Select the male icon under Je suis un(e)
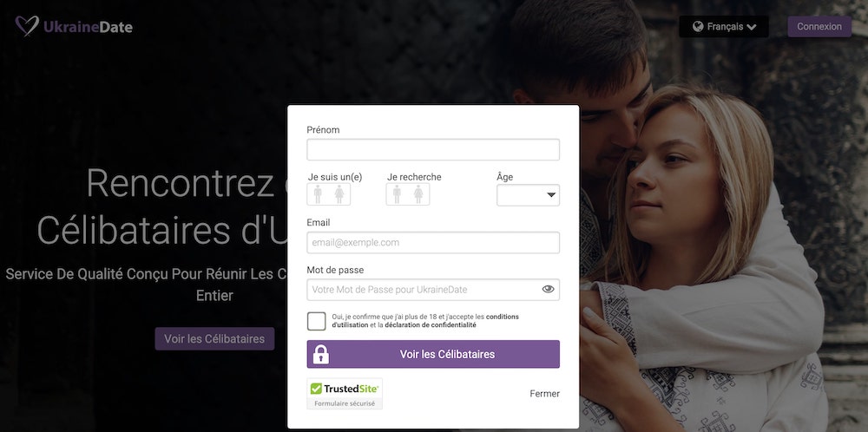868x432 pixels. tap(318, 194)
